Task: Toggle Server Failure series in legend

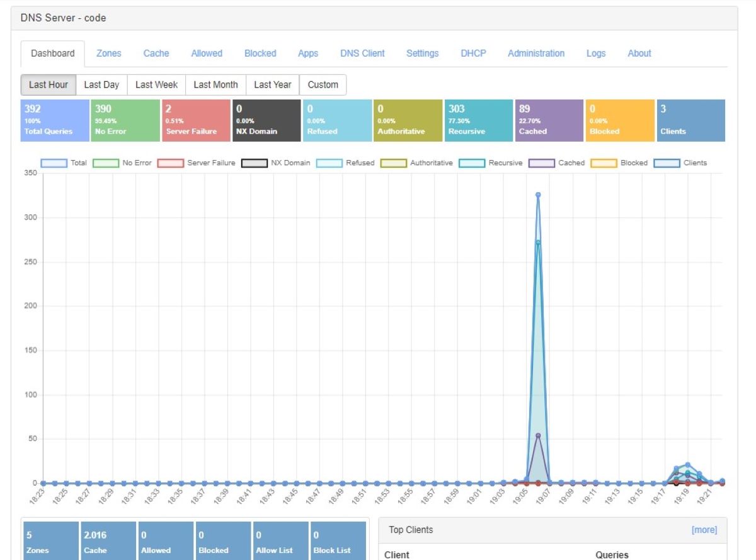Action: tap(197, 163)
